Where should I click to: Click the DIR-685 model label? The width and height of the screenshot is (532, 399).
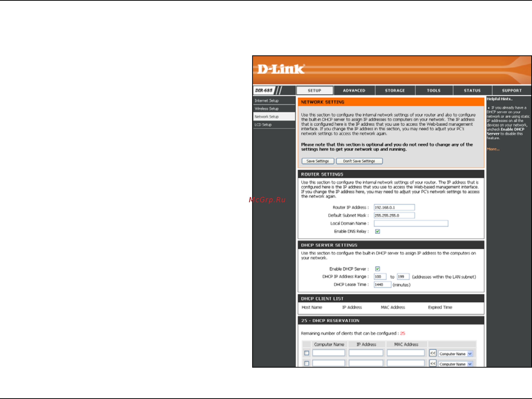click(264, 91)
